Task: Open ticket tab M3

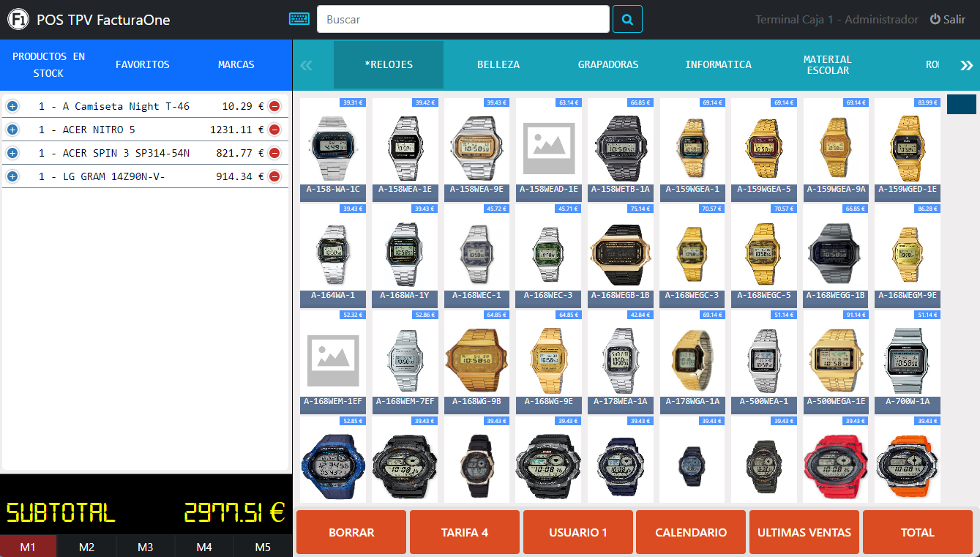Action: (145, 547)
